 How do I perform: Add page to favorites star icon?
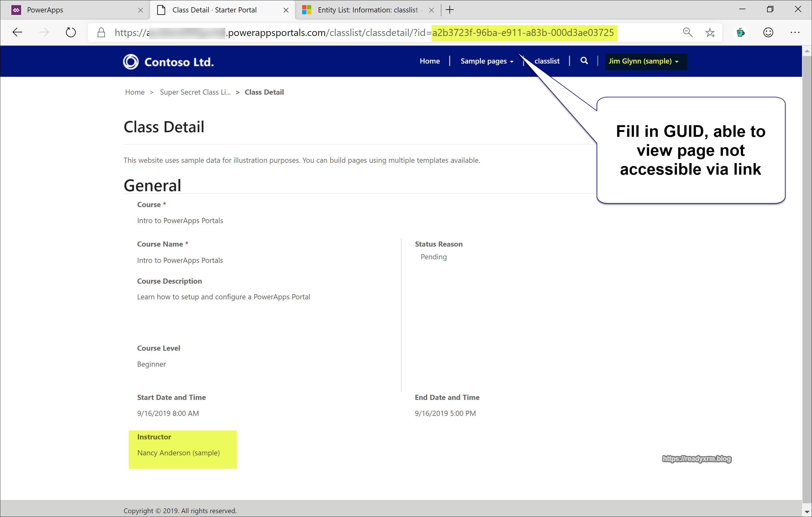click(710, 32)
